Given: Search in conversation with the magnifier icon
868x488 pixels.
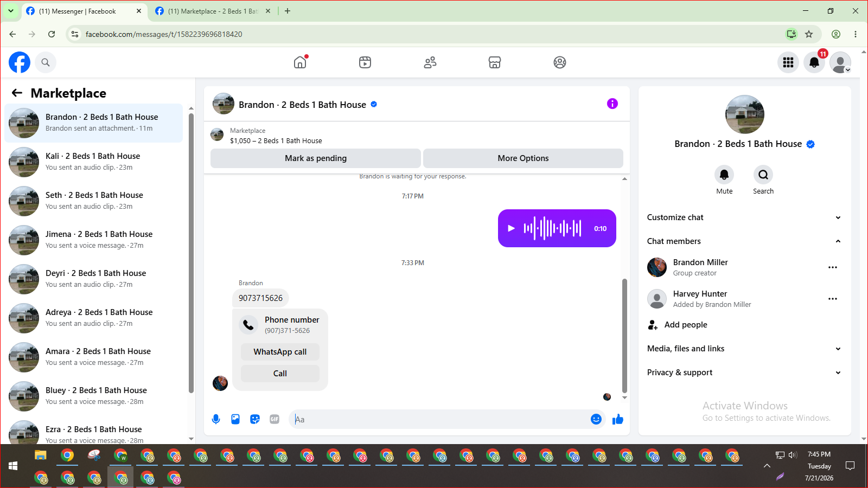Looking at the screenshot, I should pos(763,175).
